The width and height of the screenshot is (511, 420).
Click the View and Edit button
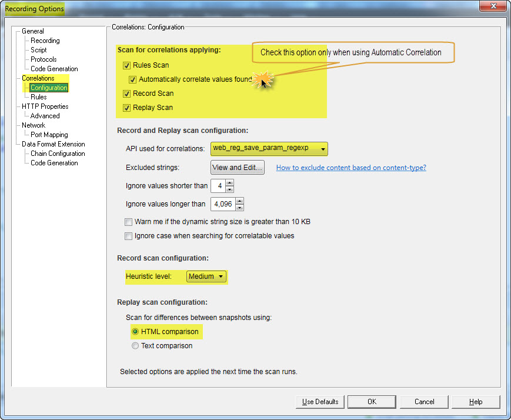(238, 168)
